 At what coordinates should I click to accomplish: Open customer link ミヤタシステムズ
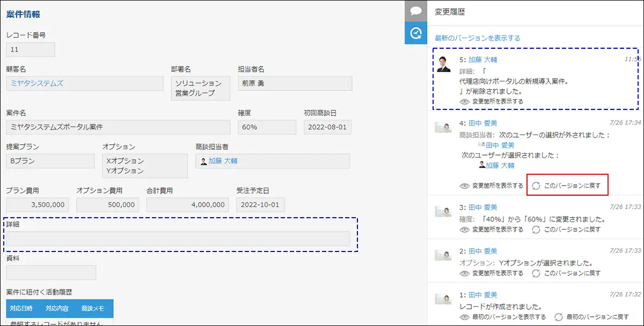click(37, 83)
